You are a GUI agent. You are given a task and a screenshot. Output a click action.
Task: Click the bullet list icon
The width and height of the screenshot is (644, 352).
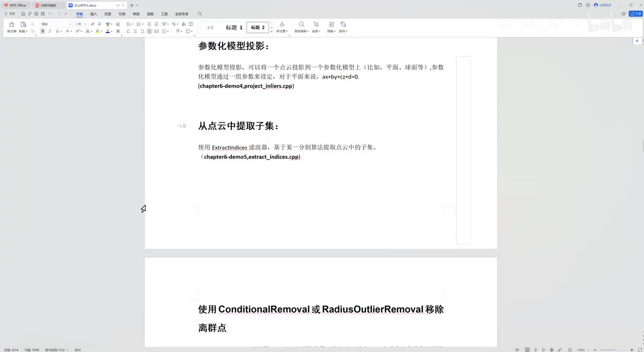(x=128, y=24)
